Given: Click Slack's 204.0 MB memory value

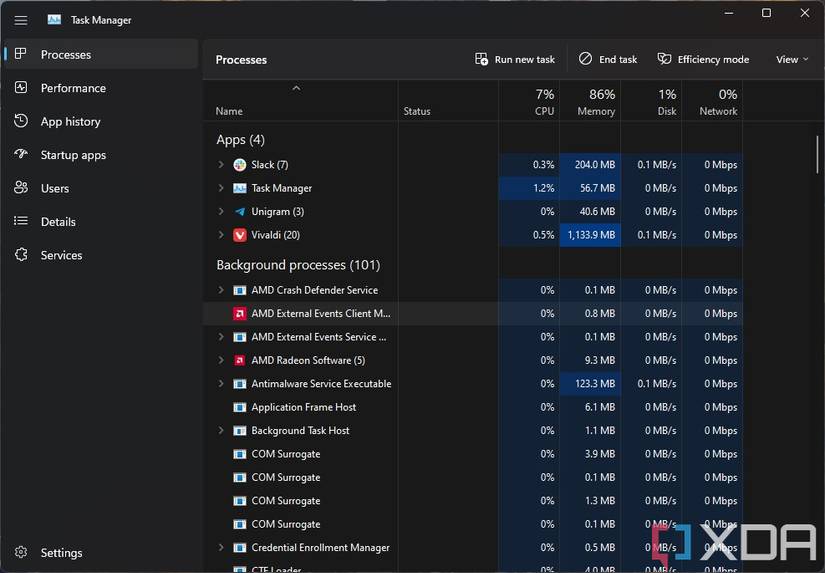Looking at the screenshot, I should click(595, 165).
